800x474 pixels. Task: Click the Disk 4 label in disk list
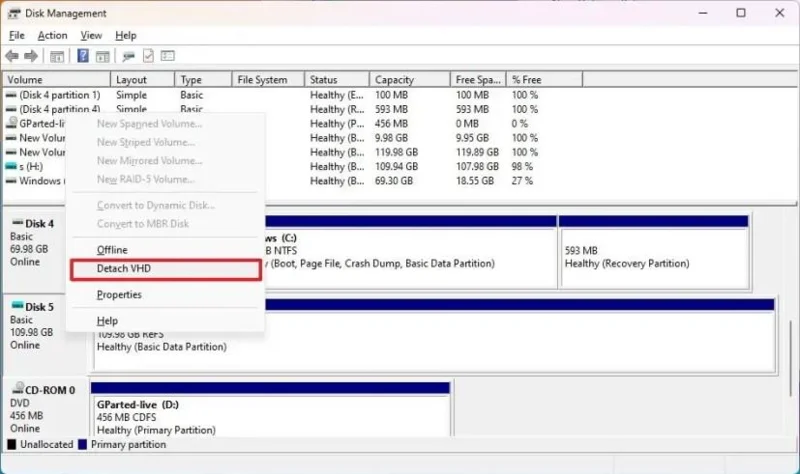[x=39, y=223]
